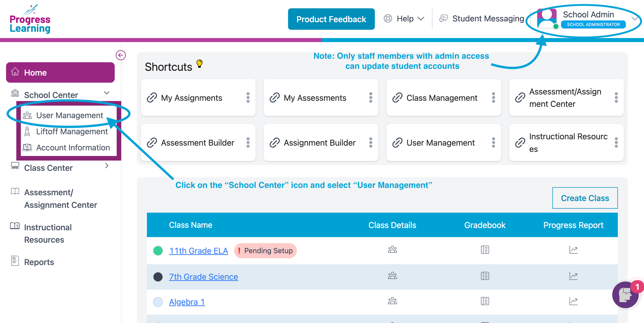Go to Home in the sidebar
The image size is (644, 323).
(60, 73)
